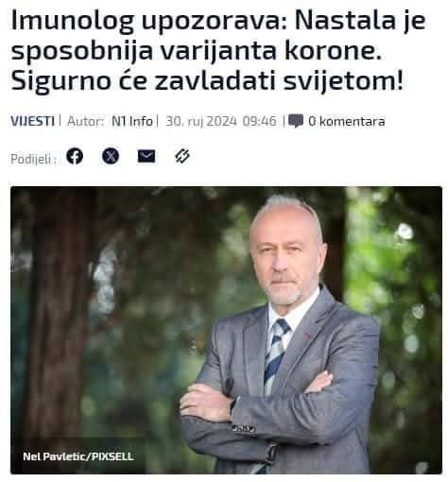The width and height of the screenshot is (448, 482).
Task: Open the N1 Info author link
Action: tap(132, 121)
